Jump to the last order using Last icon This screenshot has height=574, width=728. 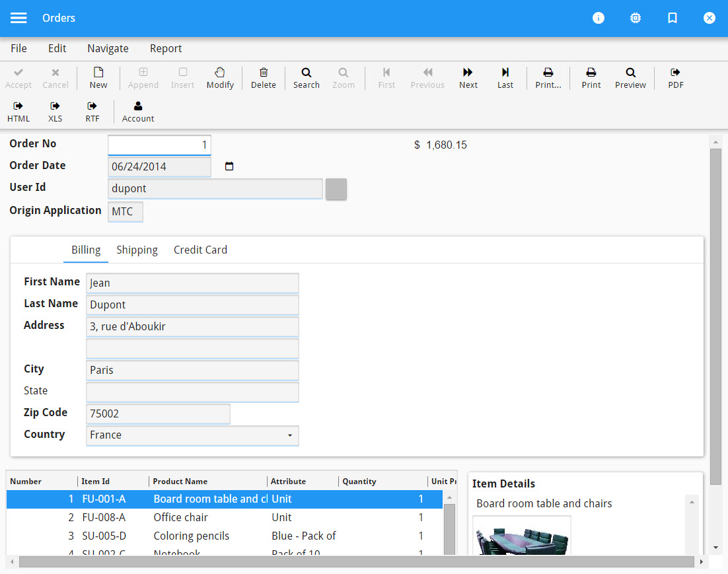(505, 78)
